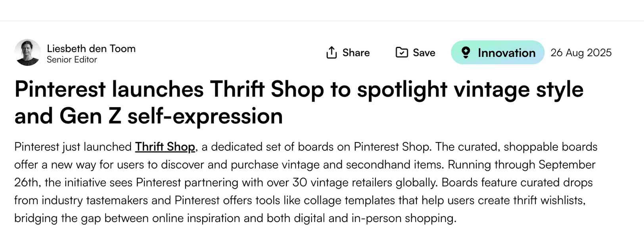Click headline's second line "and Gen Z self-expression"
The image size is (644, 238).
click(x=149, y=116)
